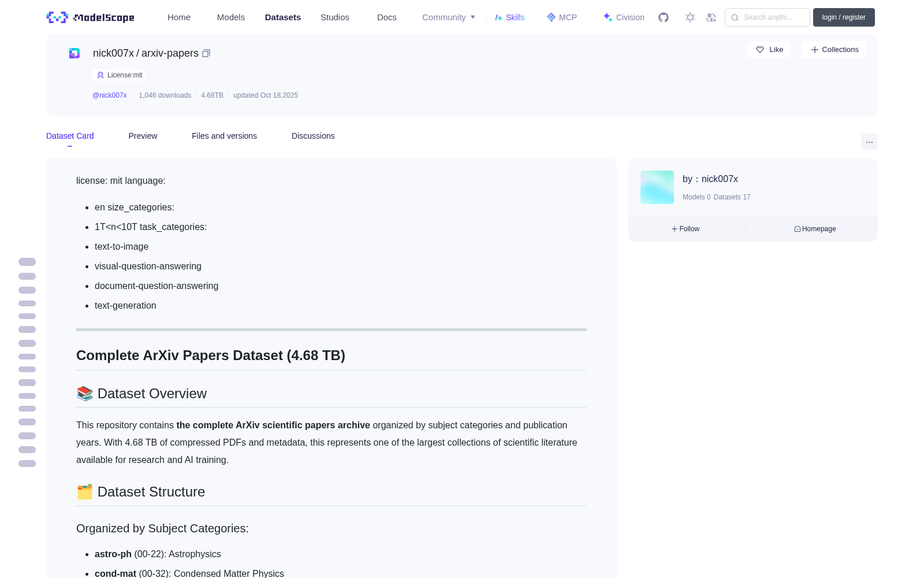The height and width of the screenshot is (578, 924).
Task: Click the "astro-ph" category entry
Action: tap(158, 554)
